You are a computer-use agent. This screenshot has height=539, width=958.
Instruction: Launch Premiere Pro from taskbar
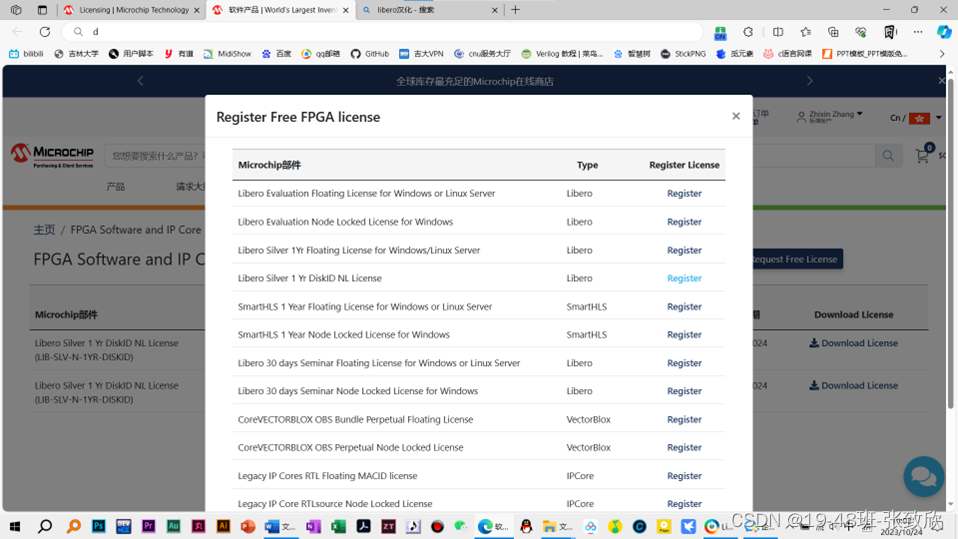(x=148, y=526)
